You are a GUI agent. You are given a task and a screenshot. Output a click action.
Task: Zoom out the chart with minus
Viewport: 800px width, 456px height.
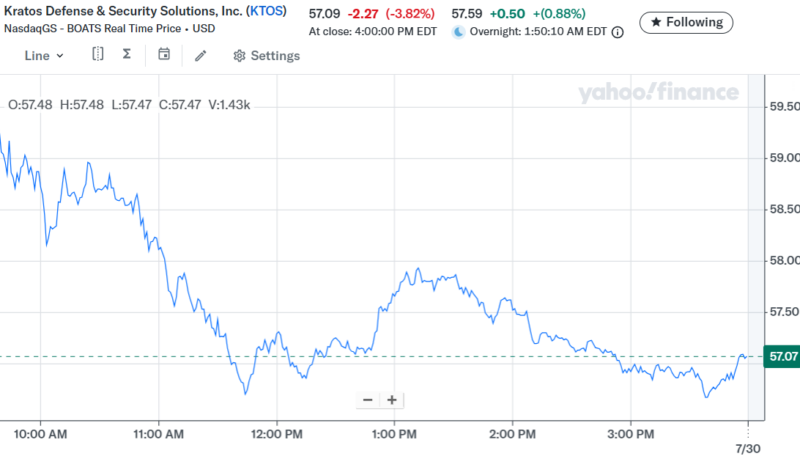click(368, 400)
